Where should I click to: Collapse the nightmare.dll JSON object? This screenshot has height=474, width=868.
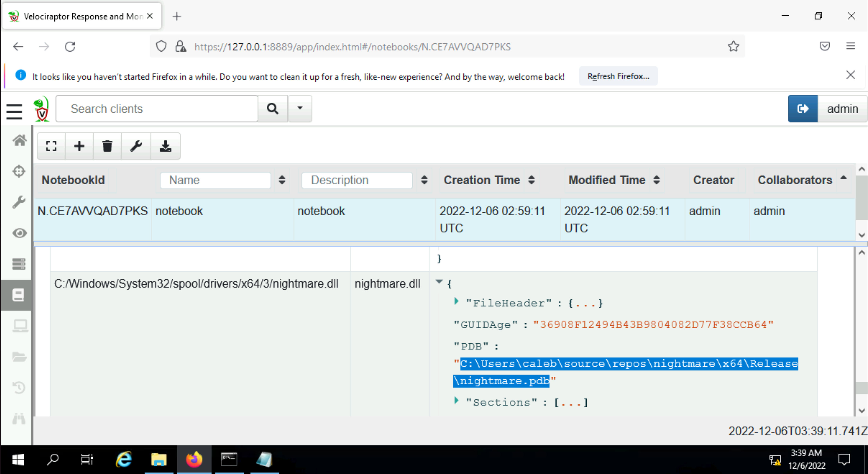(439, 281)
